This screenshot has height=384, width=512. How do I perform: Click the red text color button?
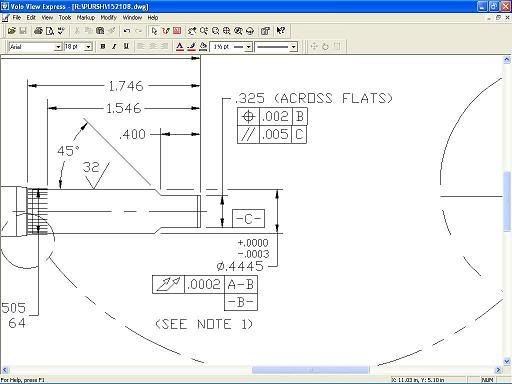(x=180, y=47)
